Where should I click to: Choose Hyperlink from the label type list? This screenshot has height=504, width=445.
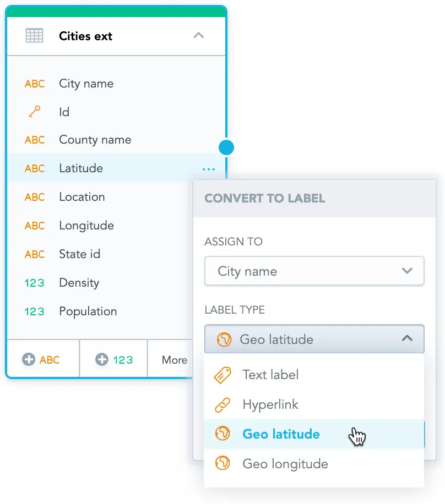click(x=269, y=404)
